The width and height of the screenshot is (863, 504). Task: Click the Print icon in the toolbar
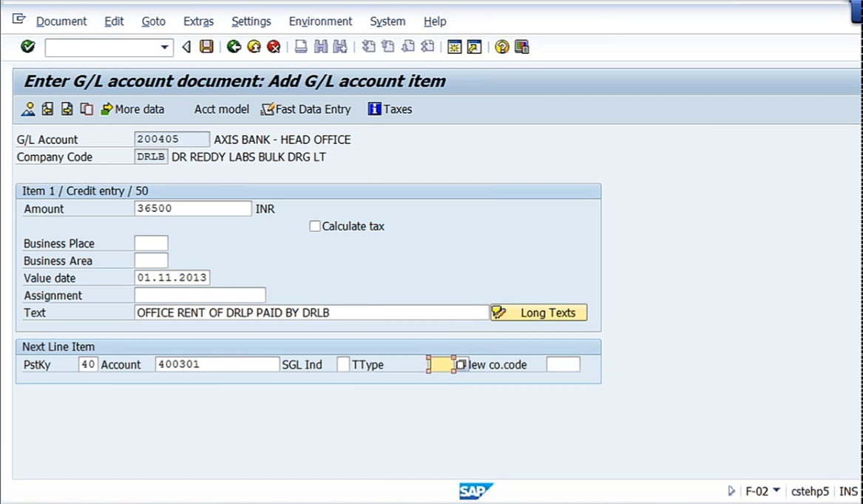[x=300, y=47]
